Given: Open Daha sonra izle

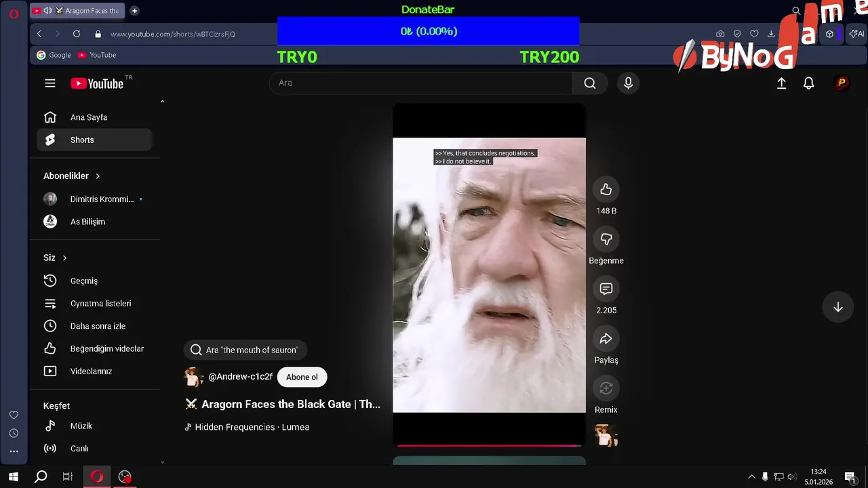Looking at the screenshot, I should (94, 326).
